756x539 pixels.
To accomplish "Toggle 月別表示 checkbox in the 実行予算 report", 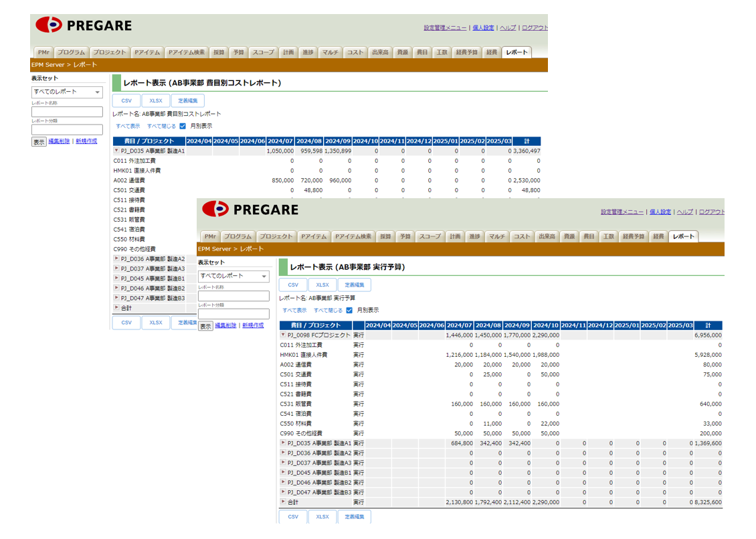I will pos(349,311).
